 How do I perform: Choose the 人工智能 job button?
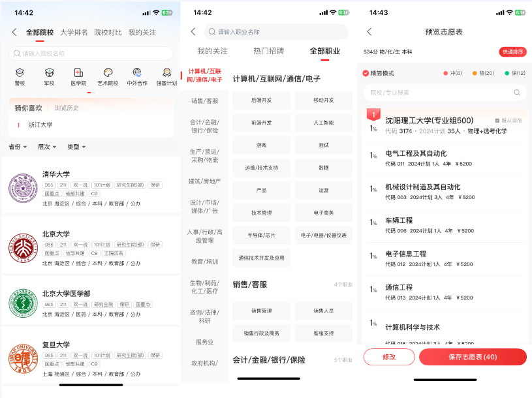(324, 123)
